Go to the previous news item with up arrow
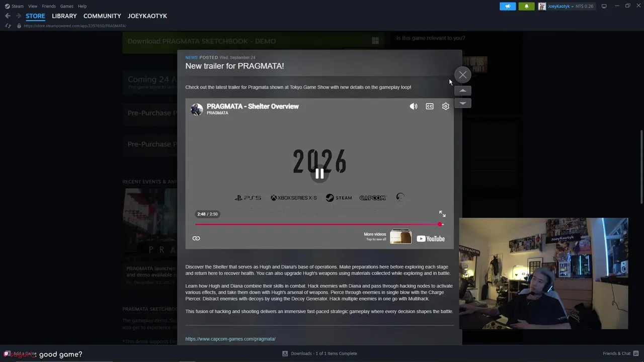 coord(462,90)
